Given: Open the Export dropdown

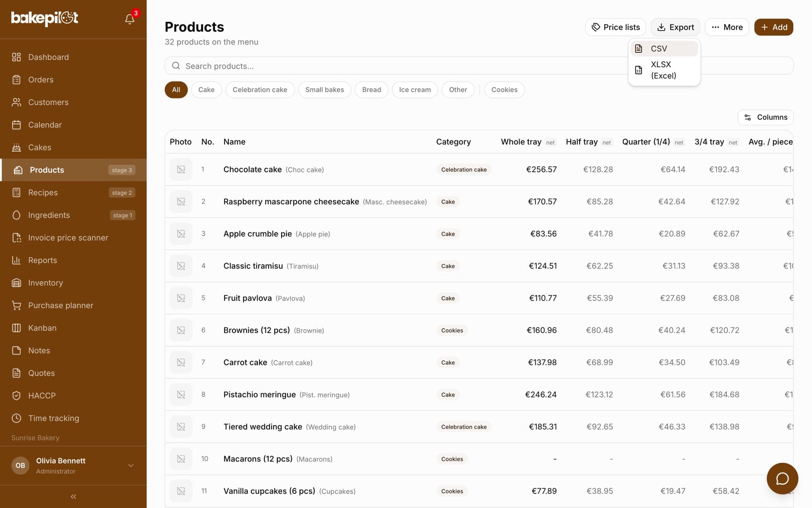Looking at the screenshot, I should pyautogui.click(x=675, y=27).
